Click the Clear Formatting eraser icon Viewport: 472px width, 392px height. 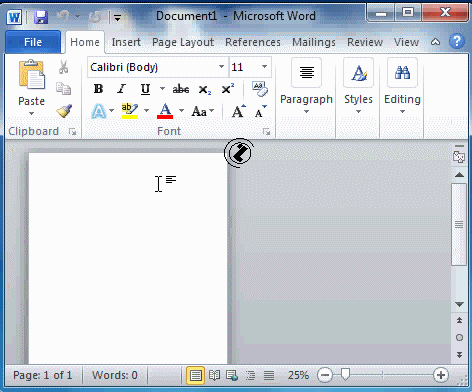tap(259, 89)
